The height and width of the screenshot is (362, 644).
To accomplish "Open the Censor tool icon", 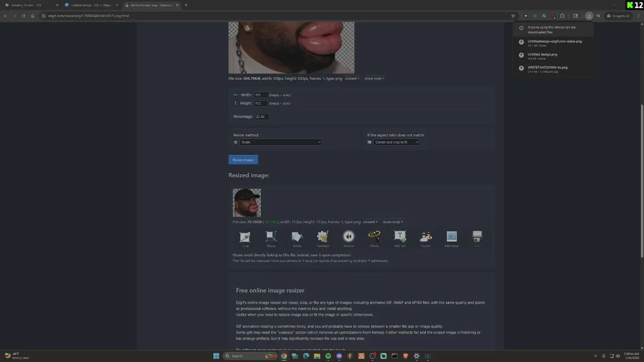I will pos(426,238).
